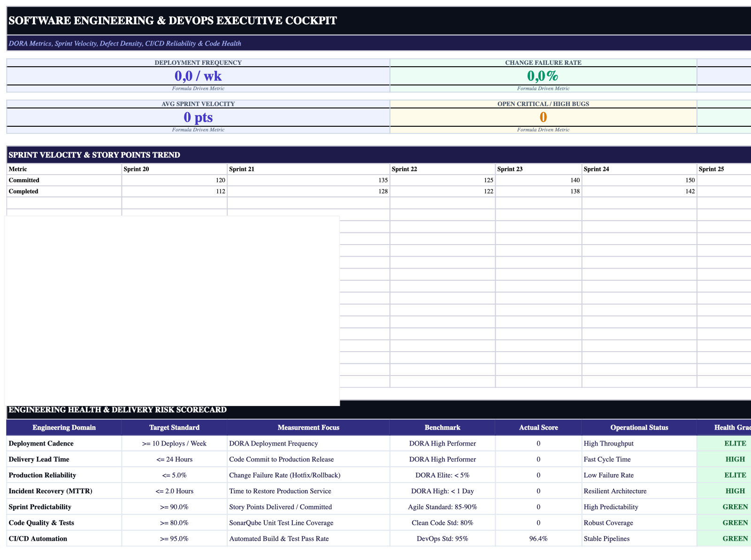Click the "0,0 / wk" deployment value
The height and width of the screenshot is (560, 751).
click(198, 76)
